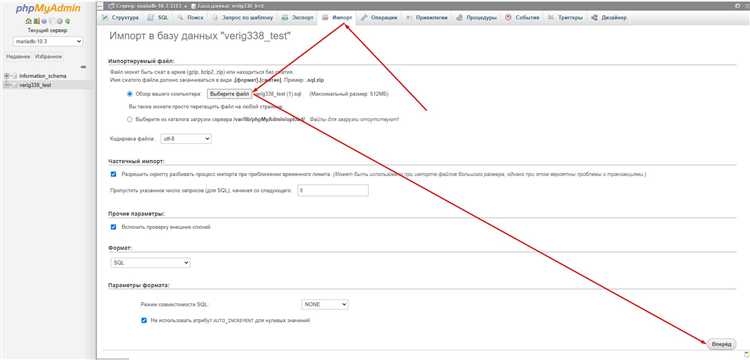Open the Формат SQL dropdown
Image resolution: width=750 pixels, height=360 pixels.
click(150, 263)
